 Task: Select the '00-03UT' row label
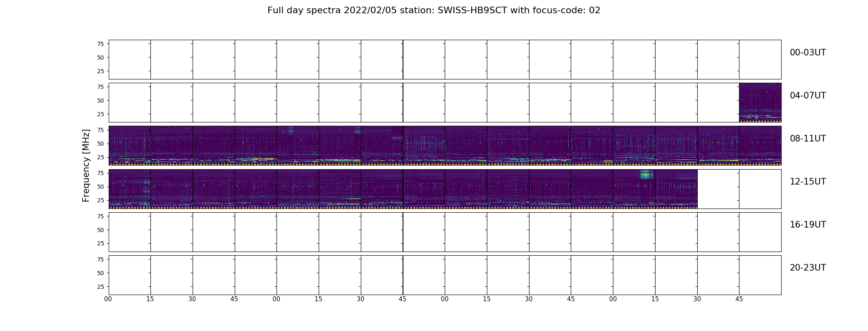(x=808, y=53)
